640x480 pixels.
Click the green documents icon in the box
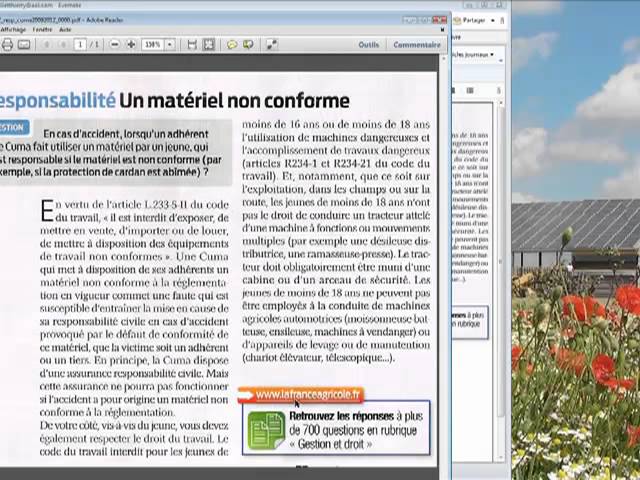click(266, 430)
